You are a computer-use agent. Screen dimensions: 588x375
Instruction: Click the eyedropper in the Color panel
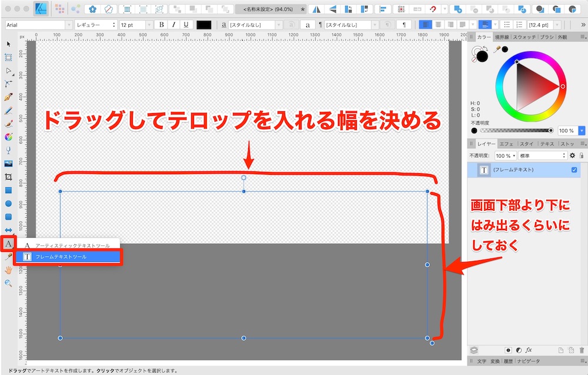click(497, 49)
